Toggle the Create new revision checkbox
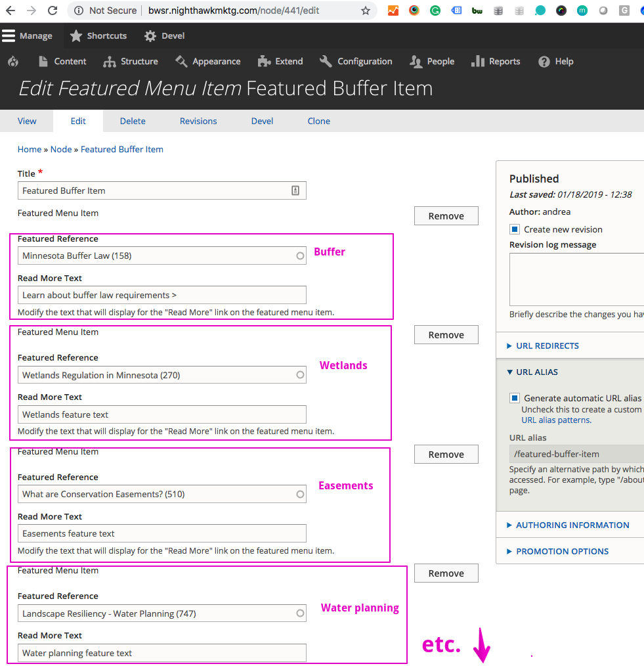The image size is (644, 666). [515, 229]
